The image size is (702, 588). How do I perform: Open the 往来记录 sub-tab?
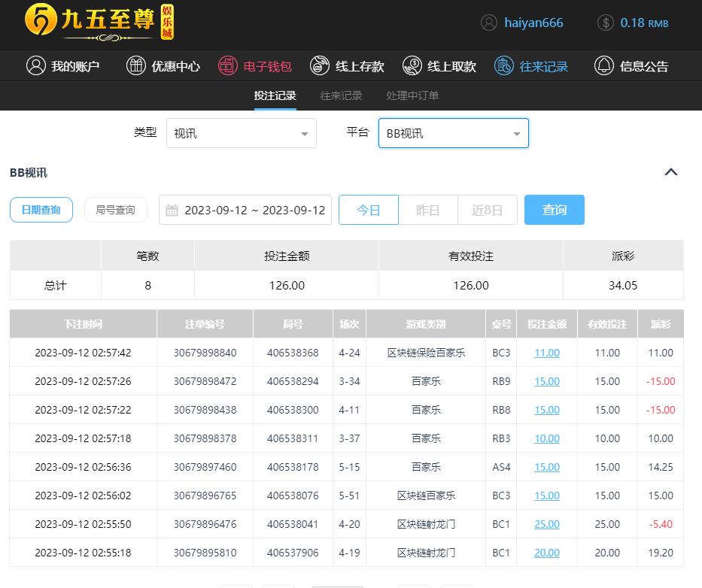pyautogui.click(x=341, y=95)
